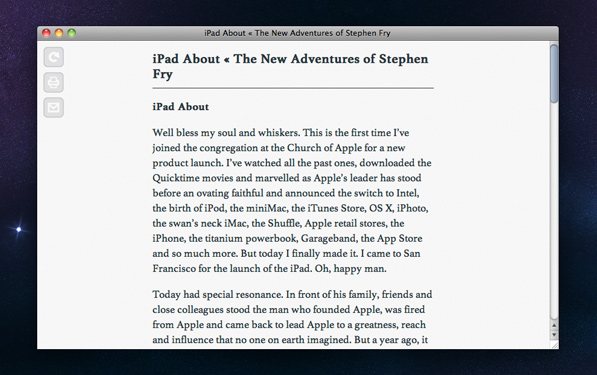Viewport: 597px width, 375px height.
Task: Minimize the window with the yellow button
Action: coord(59,33)
